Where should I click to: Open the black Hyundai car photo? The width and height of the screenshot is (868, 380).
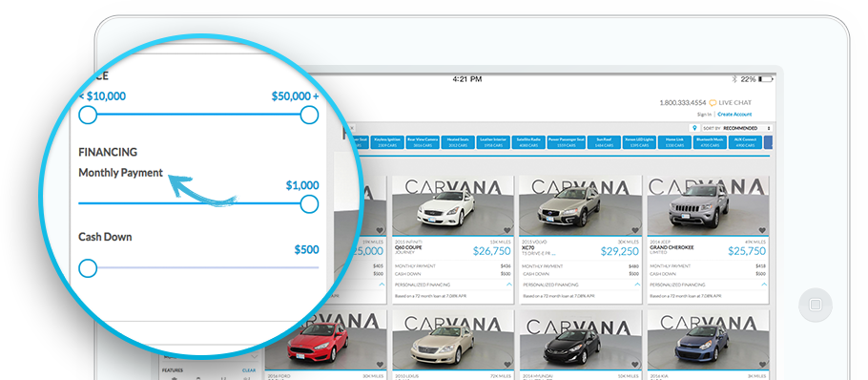coord(581,340)
